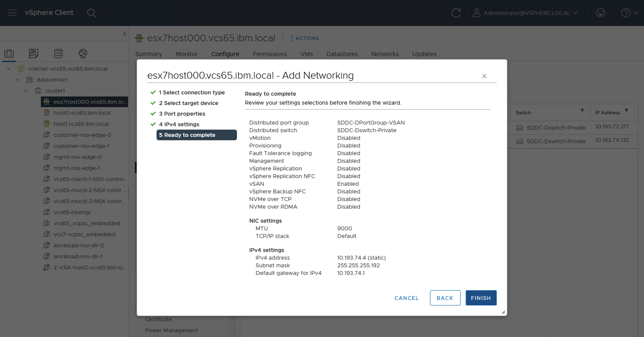Filter the IP Address column
Image resolution: width=644 pixels, height=337 pixels.
(x=626, y=111)
